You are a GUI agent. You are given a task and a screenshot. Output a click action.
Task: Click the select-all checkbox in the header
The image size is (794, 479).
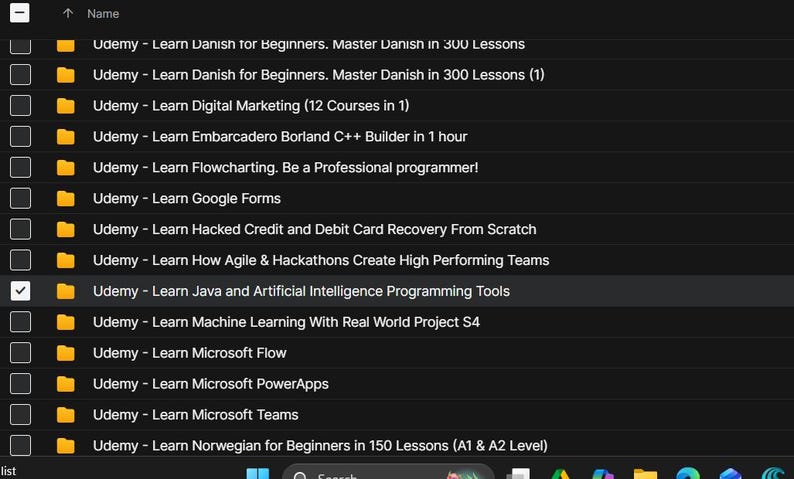pos(20,13)
